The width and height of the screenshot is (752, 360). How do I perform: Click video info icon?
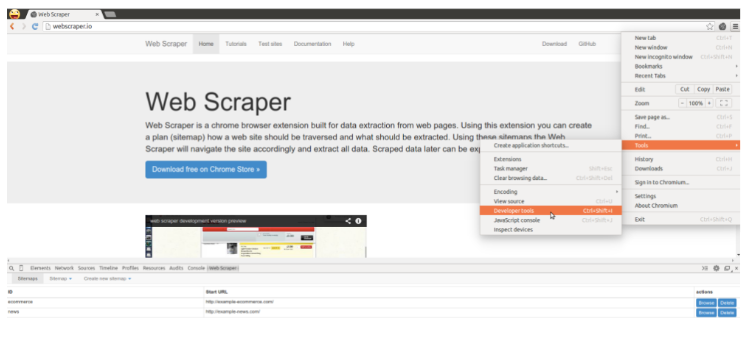[x=358, y=221]
